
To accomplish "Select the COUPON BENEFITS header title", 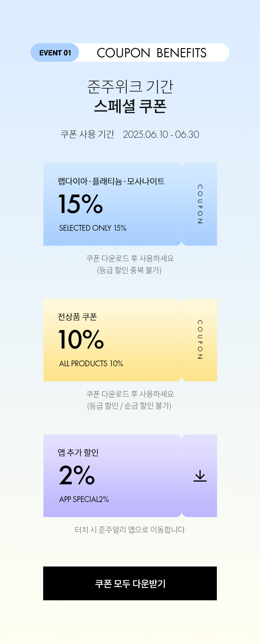I will pos(152,53).
